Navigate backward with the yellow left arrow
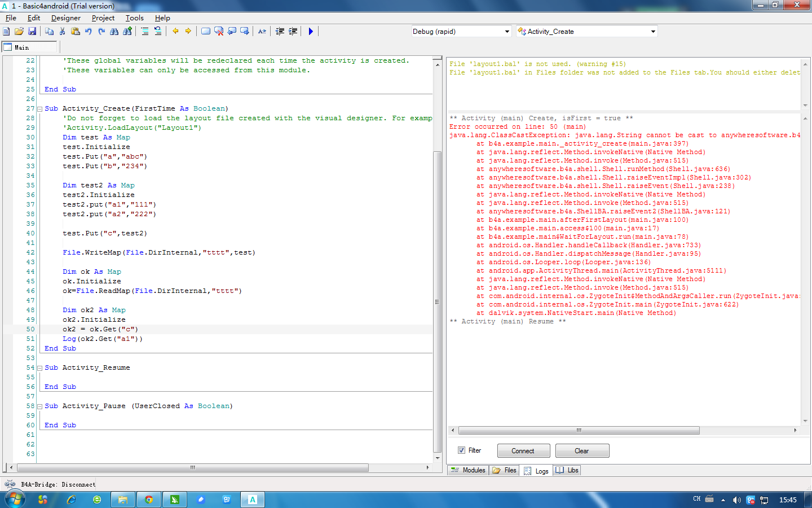 click(x=175, y=32)
